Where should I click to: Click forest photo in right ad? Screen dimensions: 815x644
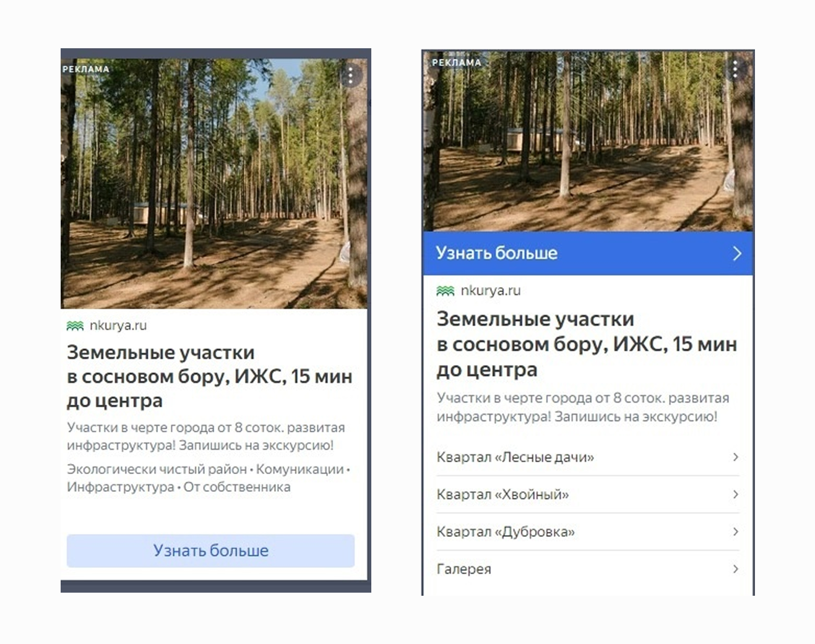click(588, 142)
